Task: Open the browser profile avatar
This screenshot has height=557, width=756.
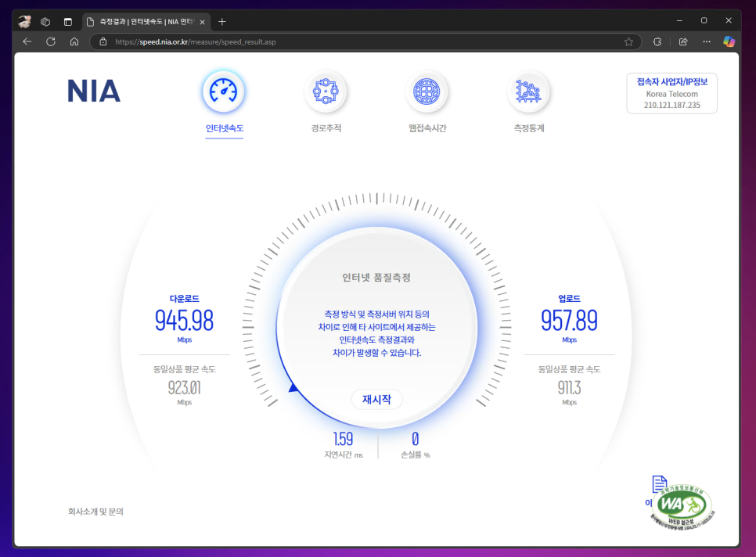Action: click(24, 21)
